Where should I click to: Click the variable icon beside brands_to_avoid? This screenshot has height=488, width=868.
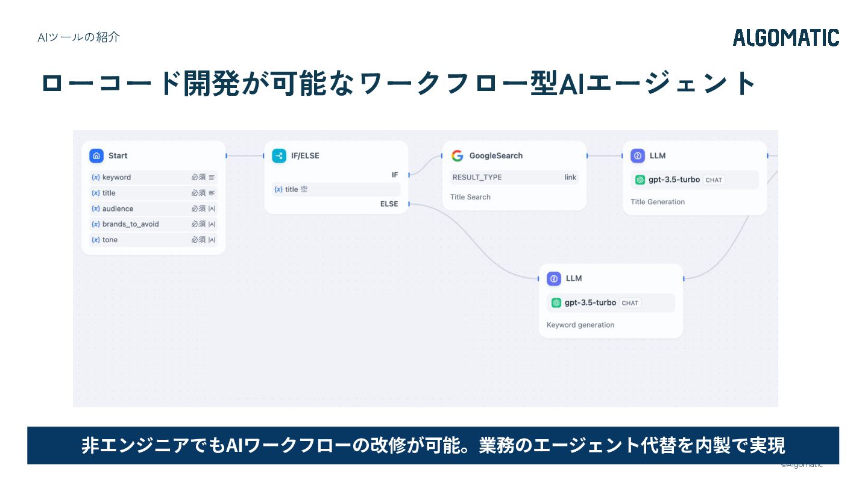[x=95, y=224]
